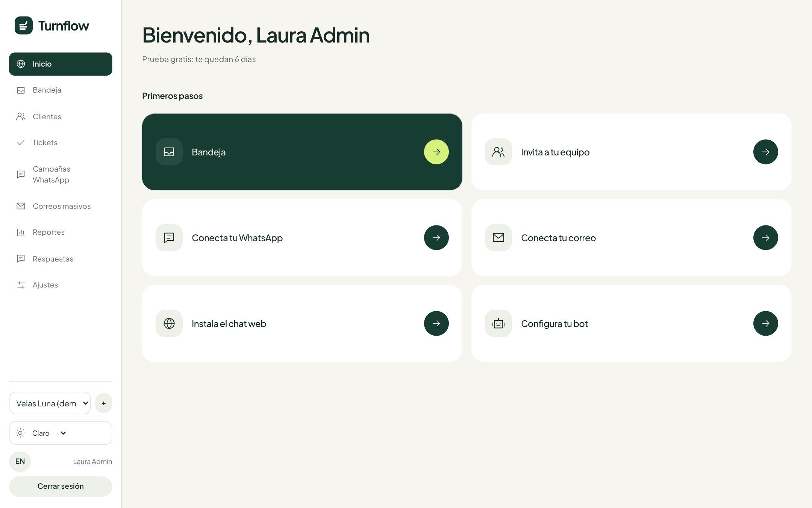812x508 pixels.
Task: Click the arrow on Instala el chat web
Action: [436, 324]
